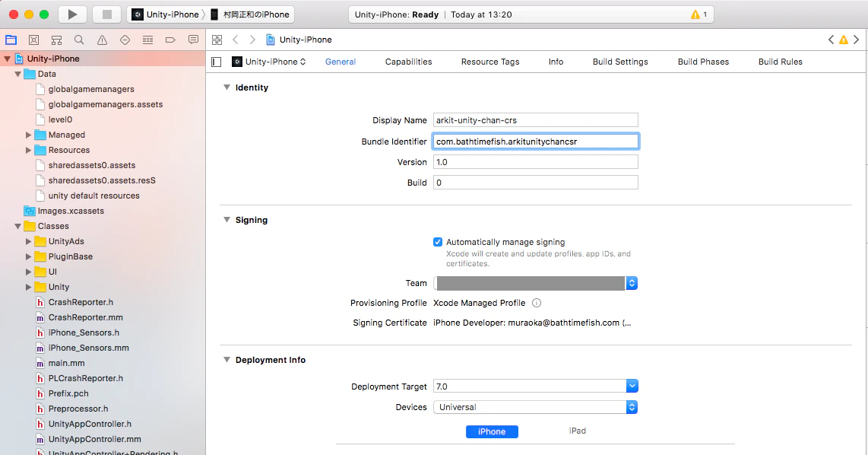Switch to the Capabilities tab
Screen dimensions: 868x455
click(408, 62)
